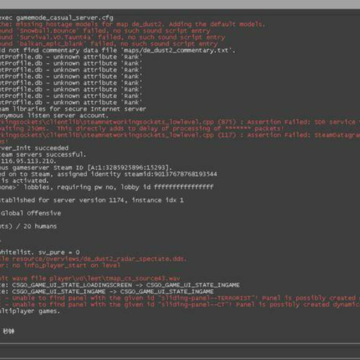Image resolution: width=360 pixels, height=360 pixels.
Task: Click the assigned identity steamid:90137678768193544 line
Action: pyautogui.click(x=109, y=174)
